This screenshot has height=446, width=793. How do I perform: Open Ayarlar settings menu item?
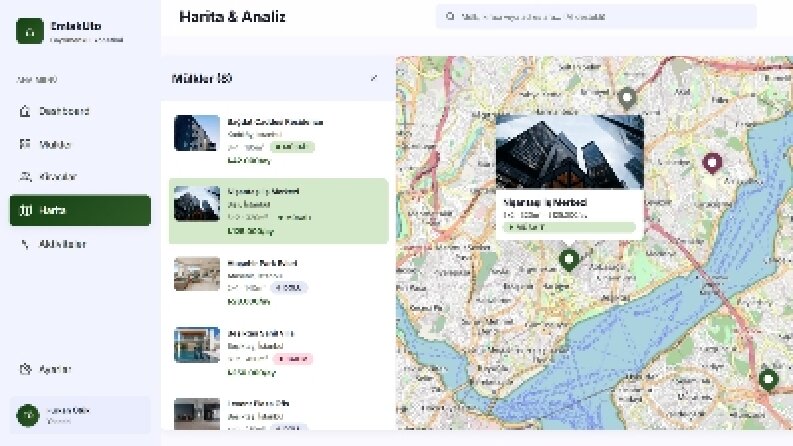pos(80,369)
